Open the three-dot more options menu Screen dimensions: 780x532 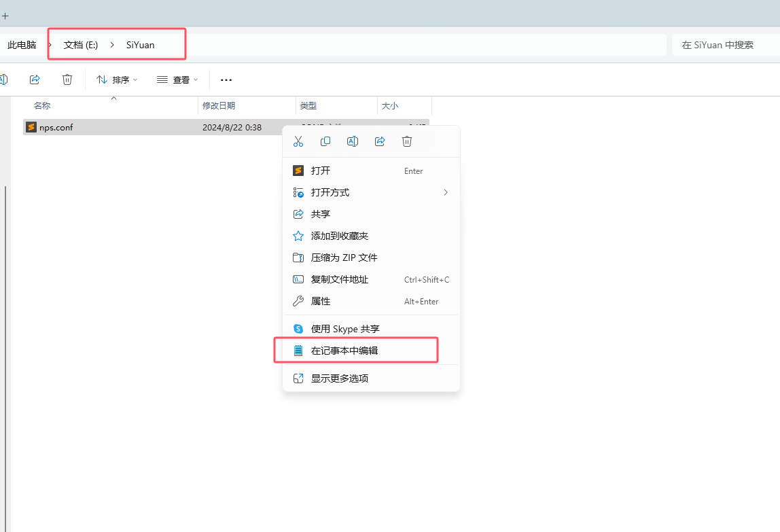(226, 80)
